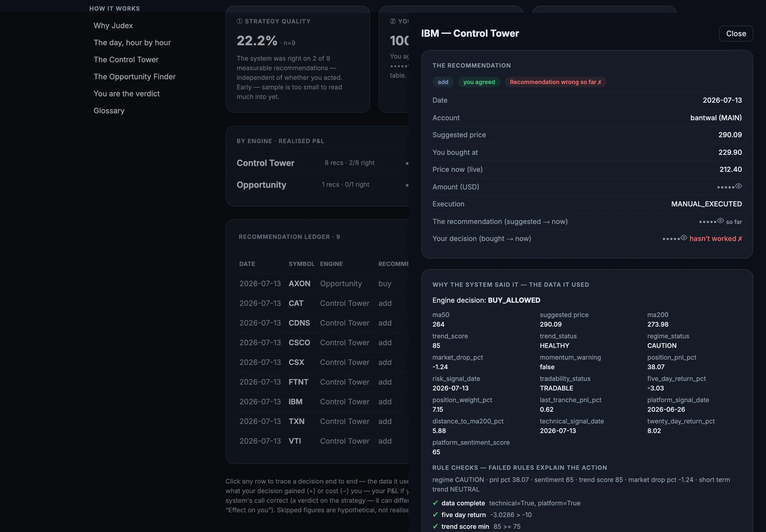This screenshot has height=532, width=766.
Task: Open the Glossary link
Action: (x=109, y=111)
